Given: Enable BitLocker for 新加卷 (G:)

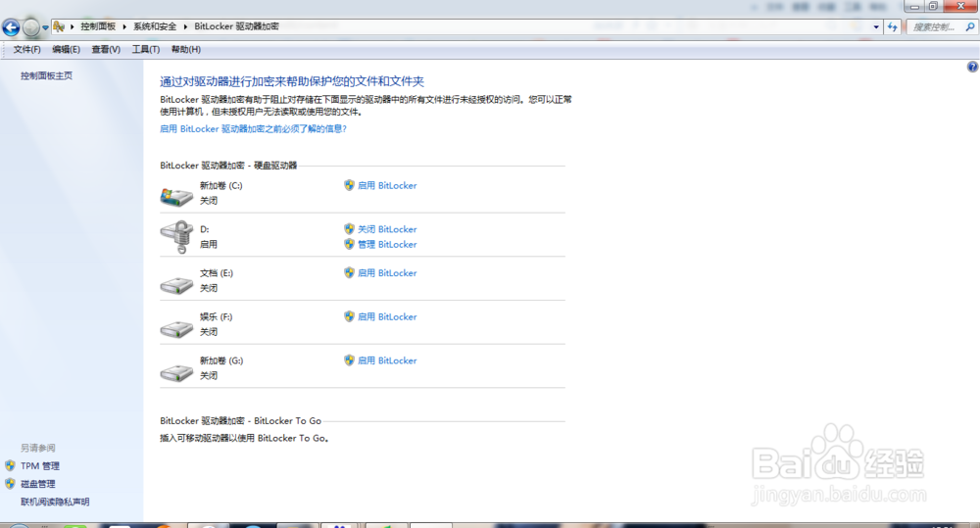Looking at the screenshot, I should [387, 360].
